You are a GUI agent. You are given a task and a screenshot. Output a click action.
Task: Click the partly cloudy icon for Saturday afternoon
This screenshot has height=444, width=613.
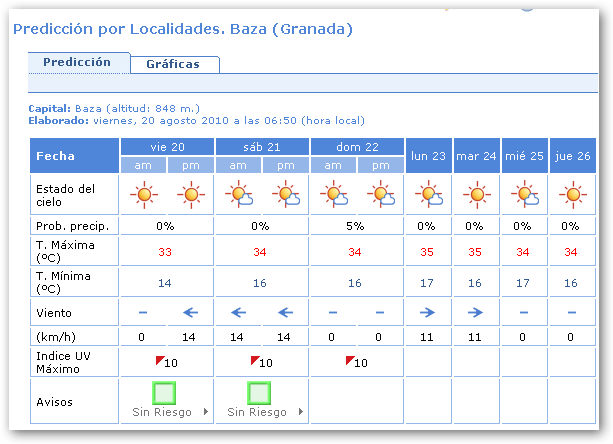pos(286,193)
